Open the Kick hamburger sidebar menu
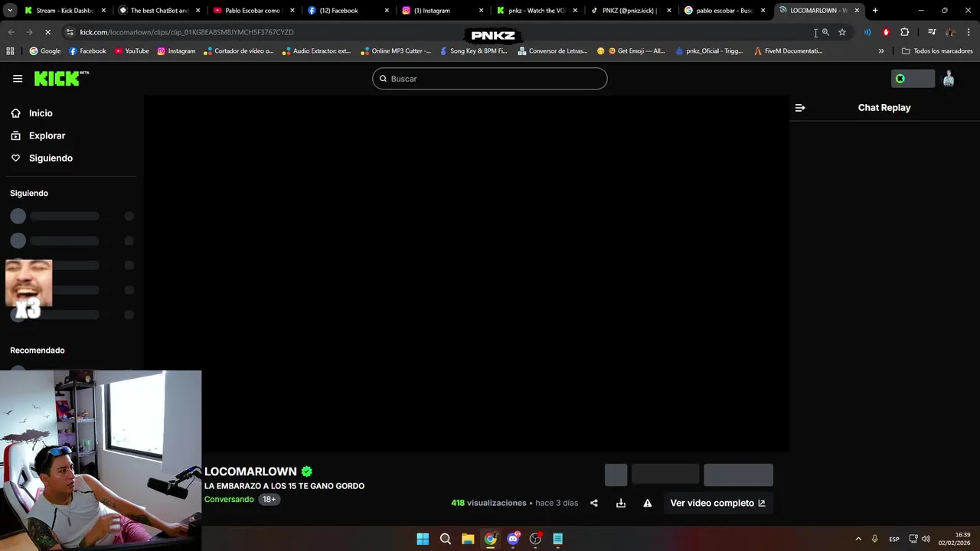This screenshot has height=551, width=980. [x=18, y=79]
